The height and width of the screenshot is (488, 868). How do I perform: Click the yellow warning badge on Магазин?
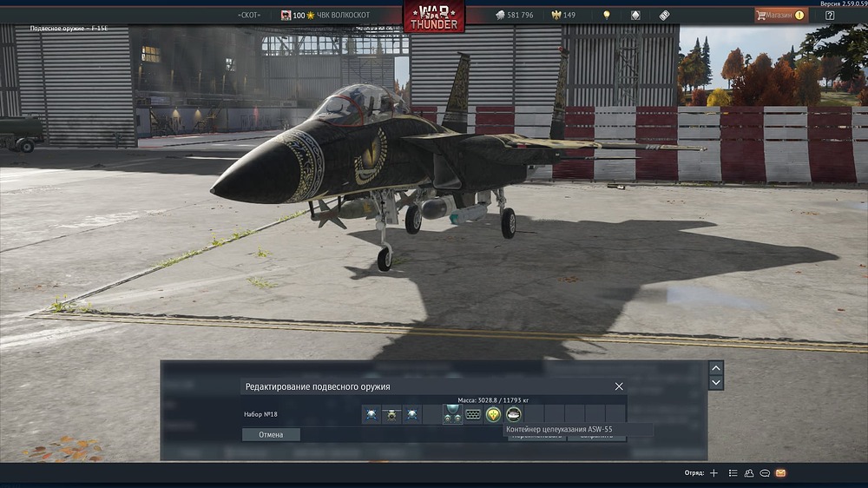(x=799, y=16)
